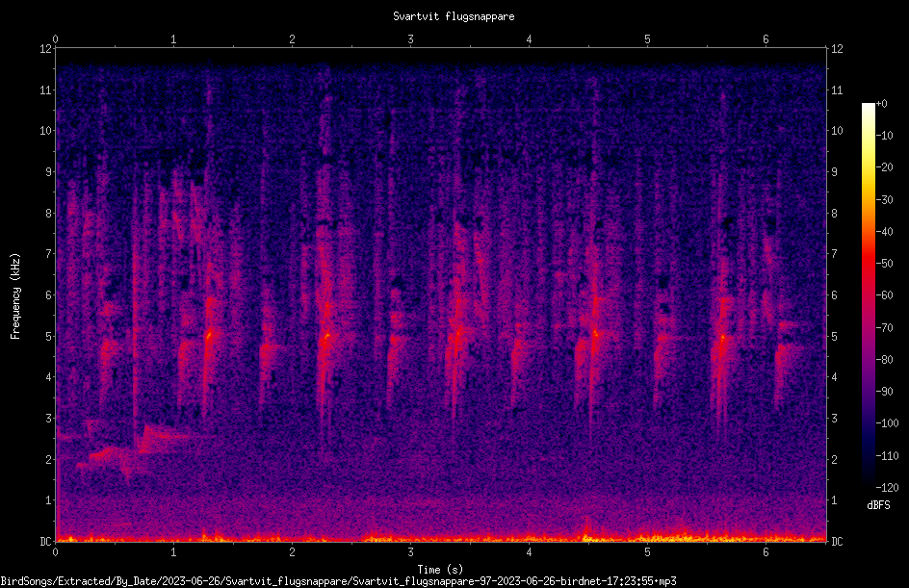Click the "-10" color scale label

(x=884, y=136)
